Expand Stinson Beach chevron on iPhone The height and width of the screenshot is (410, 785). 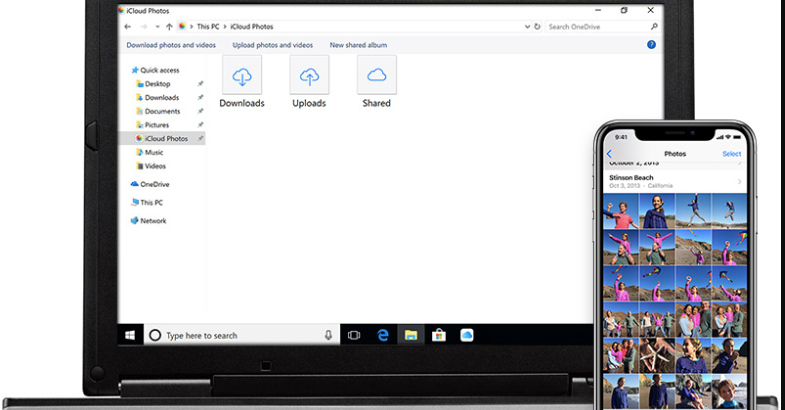point(739,182)
